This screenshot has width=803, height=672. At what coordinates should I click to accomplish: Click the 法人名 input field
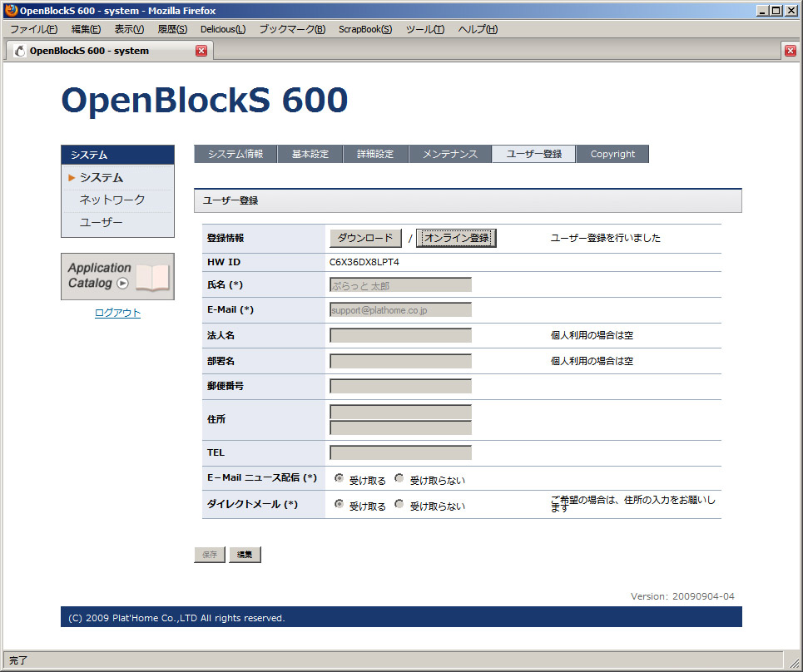[400, 336]
